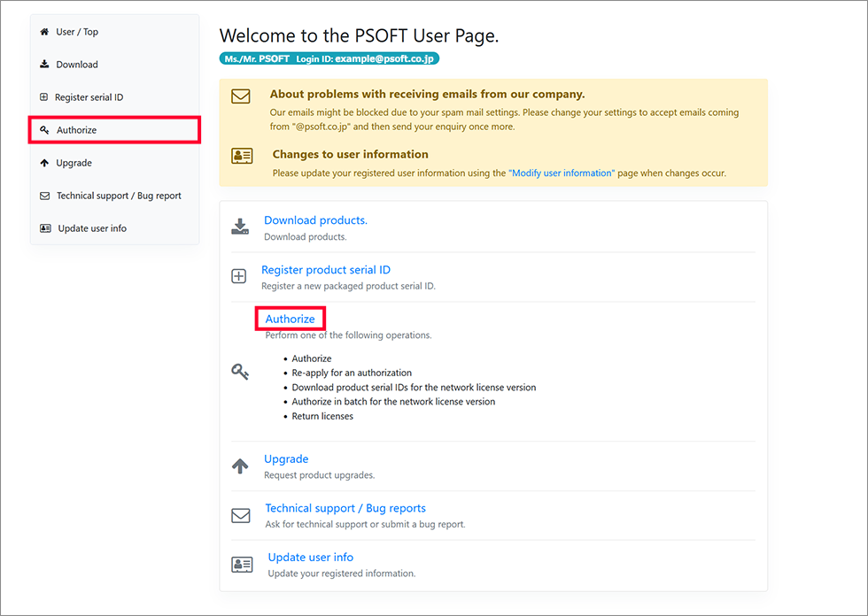The height and width of the screenshot is (616, 868).
Task: Click the "Register product serial ID" link
Action: 325,270
